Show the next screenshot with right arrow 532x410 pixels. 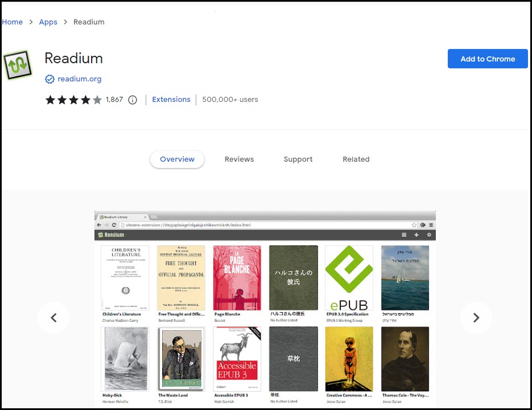click(476, 318)
